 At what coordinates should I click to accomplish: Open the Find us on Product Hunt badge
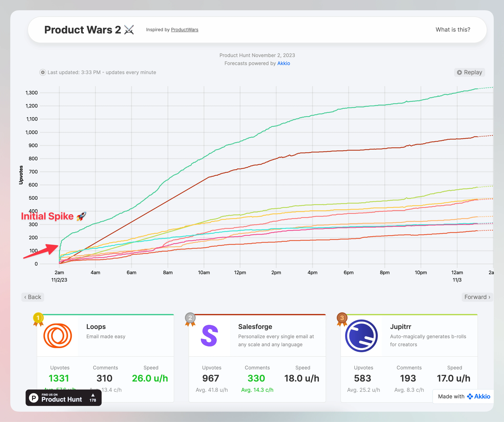[x=64, y=398]
